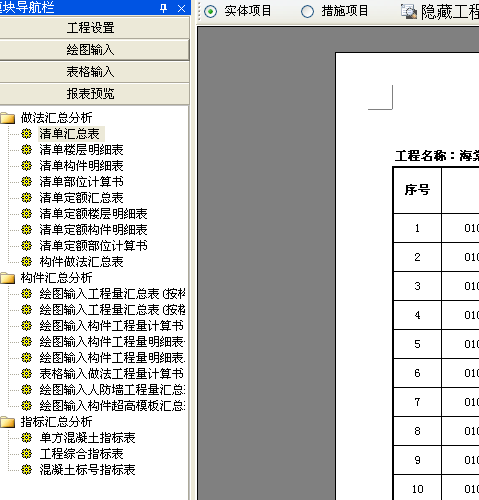The image size is (479, 500).
Task: Click gear icon beside 清单定额楼层明细表
Action: [x=26, y=214]
